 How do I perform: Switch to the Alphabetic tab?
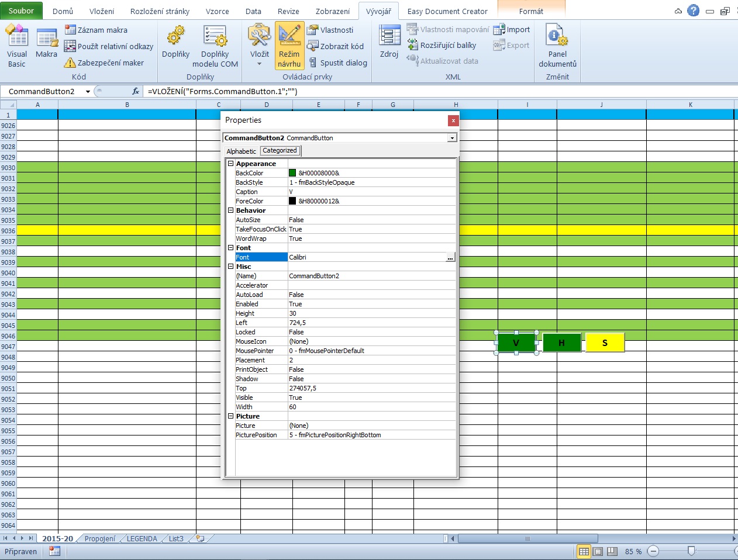[241, 151]
